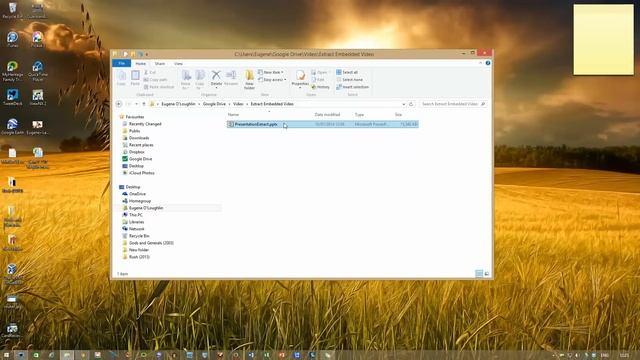Click Select none in the ribbon
The width and height of the screenshot is (640, 360).
(349, 80)
